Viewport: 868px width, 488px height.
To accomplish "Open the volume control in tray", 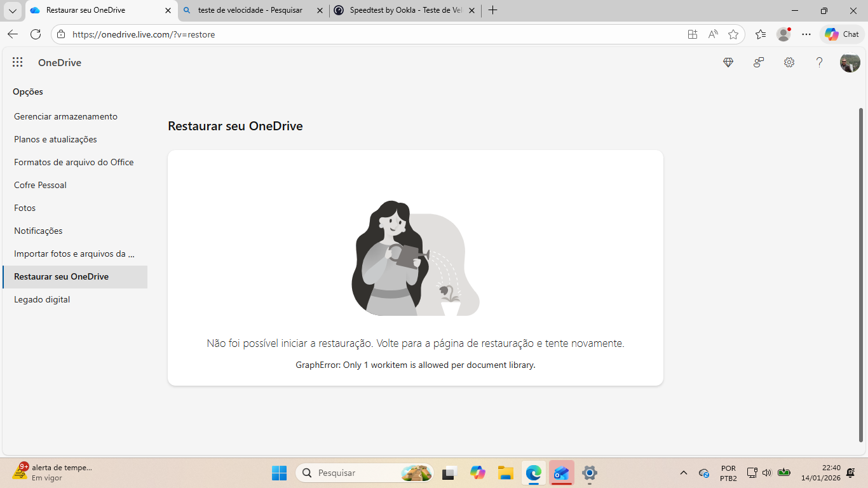I will 767,473.
